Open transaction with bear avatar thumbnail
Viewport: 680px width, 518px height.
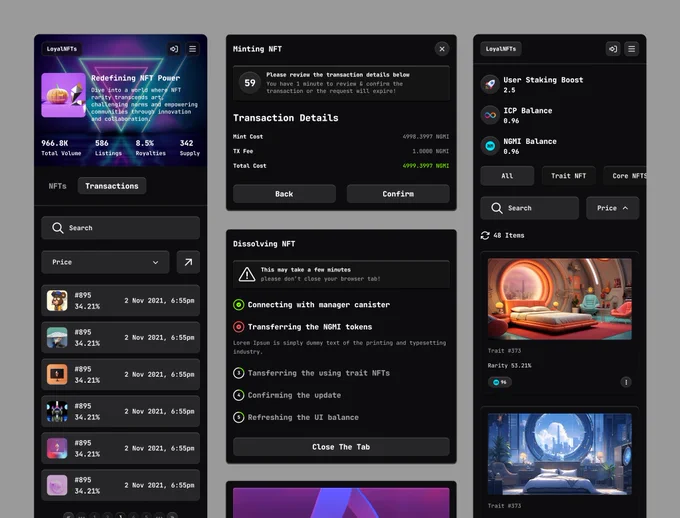[x=121, y=300]
